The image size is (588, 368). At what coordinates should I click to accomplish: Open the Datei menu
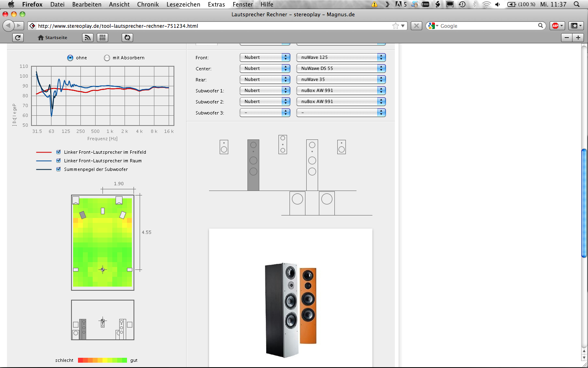[x=57, y=4]
